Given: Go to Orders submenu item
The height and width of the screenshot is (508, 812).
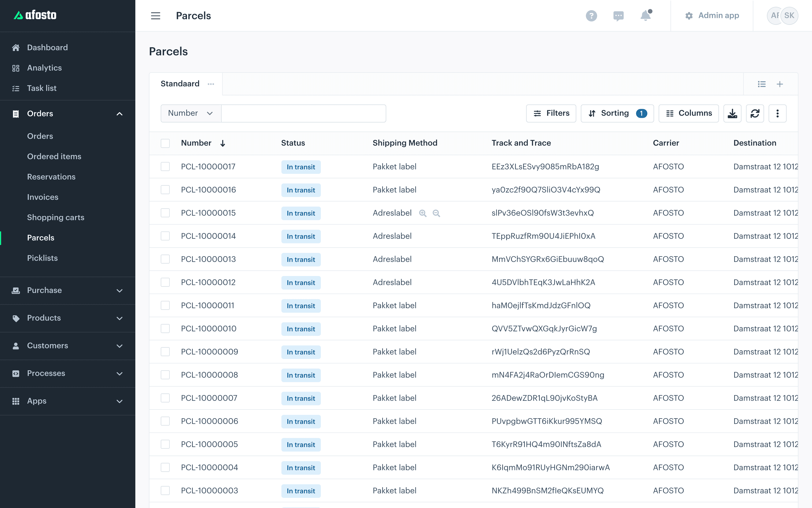Looking at the screenshot, I should coord(40,136).
